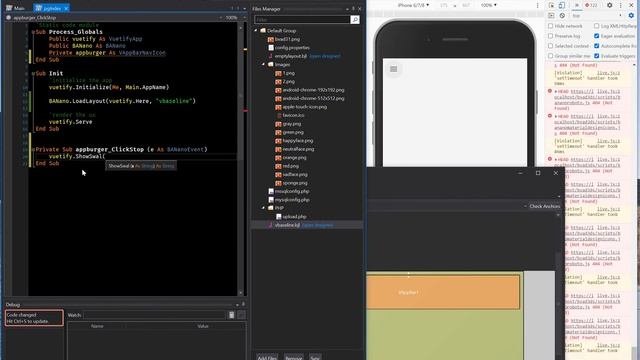Click the pin icon on Debug panel
Screen dimensions: 640x360
[243, 304]
